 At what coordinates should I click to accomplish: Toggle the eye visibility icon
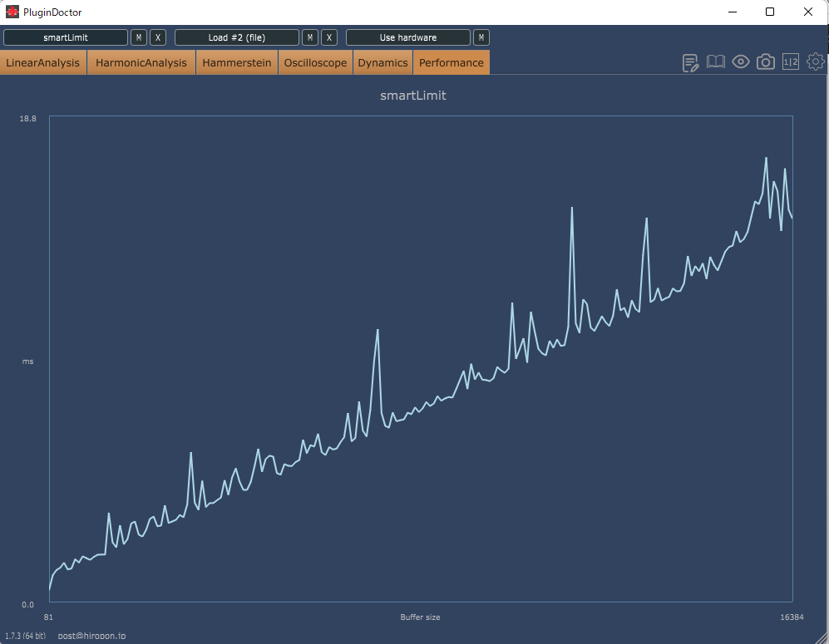click(741, 61)
